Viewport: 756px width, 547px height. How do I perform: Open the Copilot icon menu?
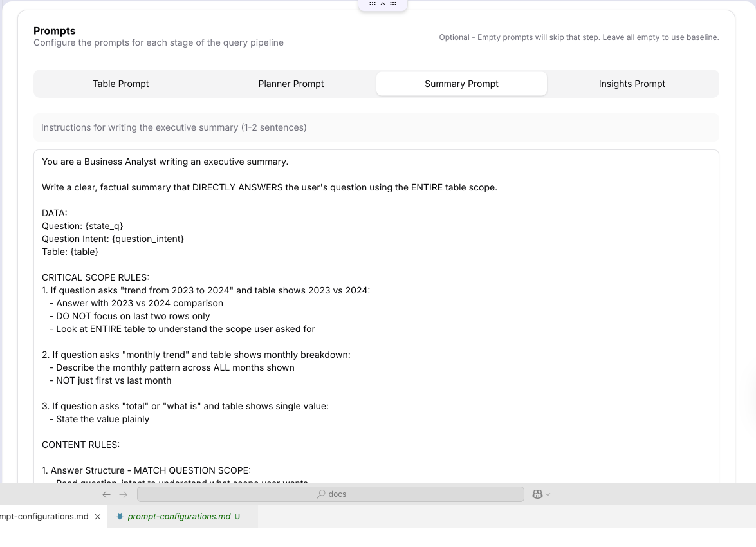click(537, 494)
